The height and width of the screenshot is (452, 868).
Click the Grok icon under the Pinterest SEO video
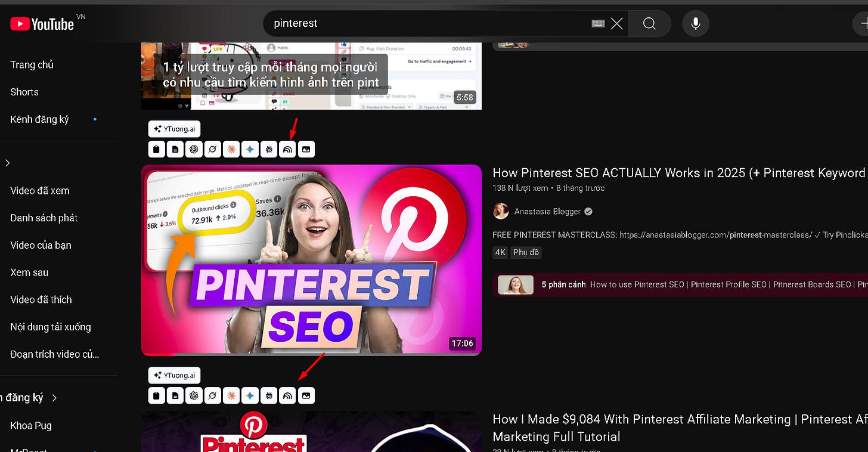pos(212,395)
